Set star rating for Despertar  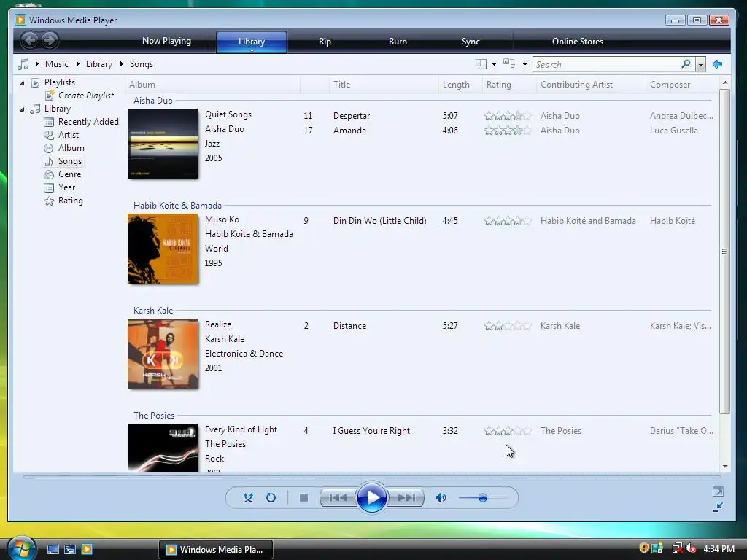click(508, 116)
